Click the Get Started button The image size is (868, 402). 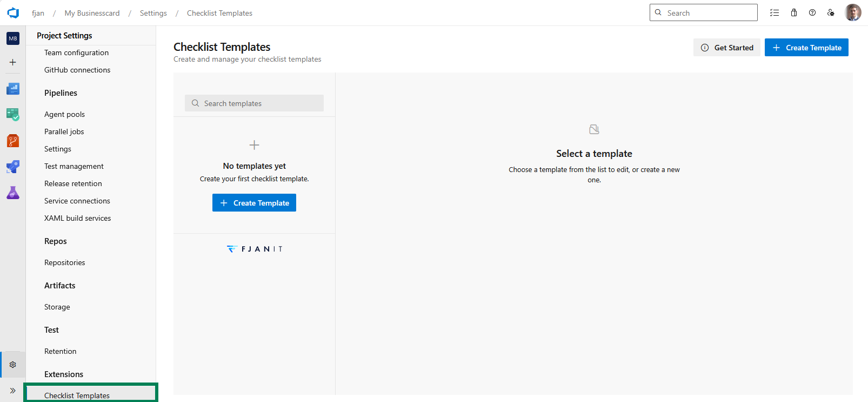click(x=727, y=48)
